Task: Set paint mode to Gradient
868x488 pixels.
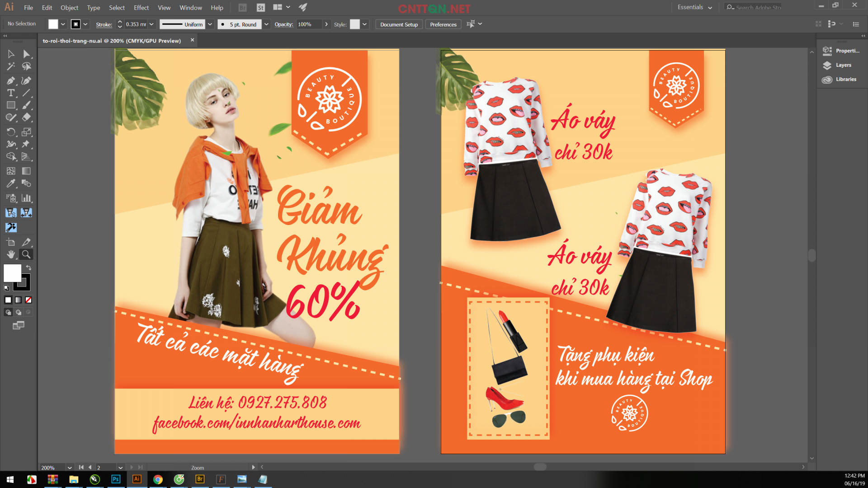Action: click(18, 300)
